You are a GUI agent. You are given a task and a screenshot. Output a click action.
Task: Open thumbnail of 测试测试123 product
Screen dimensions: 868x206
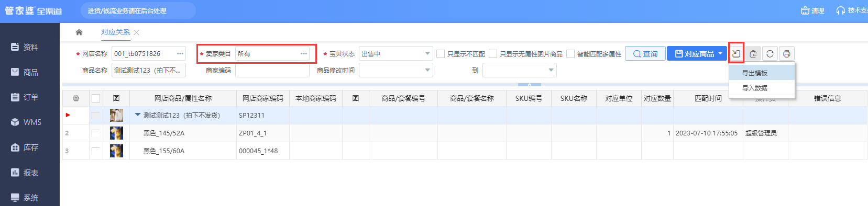point(116,115)
